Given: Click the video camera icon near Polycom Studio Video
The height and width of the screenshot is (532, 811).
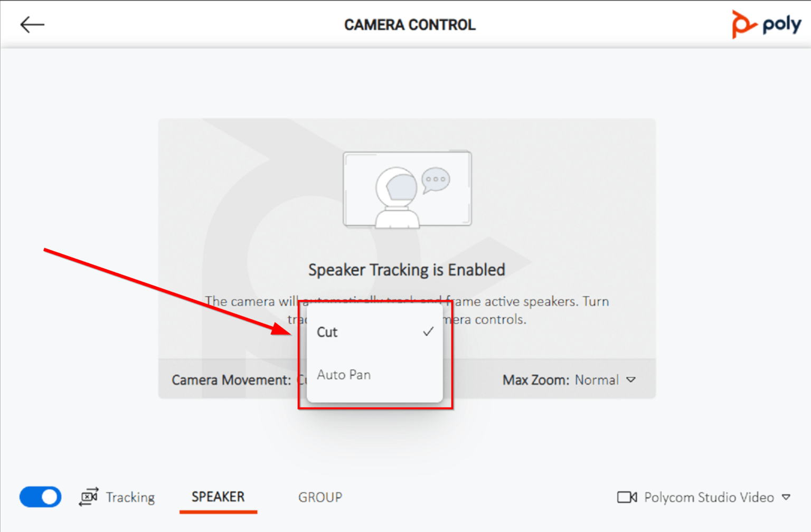Looking at the screenshot, I should point(626,497).
